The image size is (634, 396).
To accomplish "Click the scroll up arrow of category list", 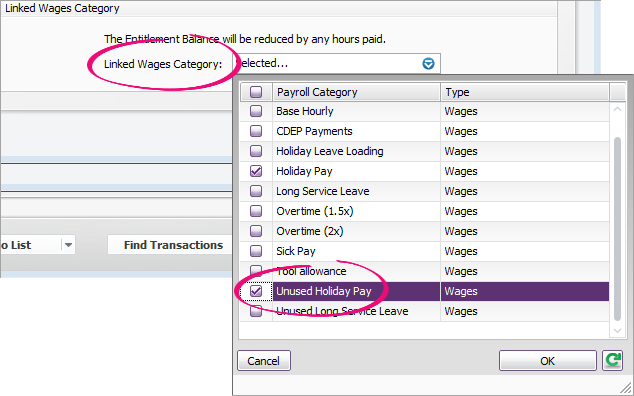I will pos(617,109).
